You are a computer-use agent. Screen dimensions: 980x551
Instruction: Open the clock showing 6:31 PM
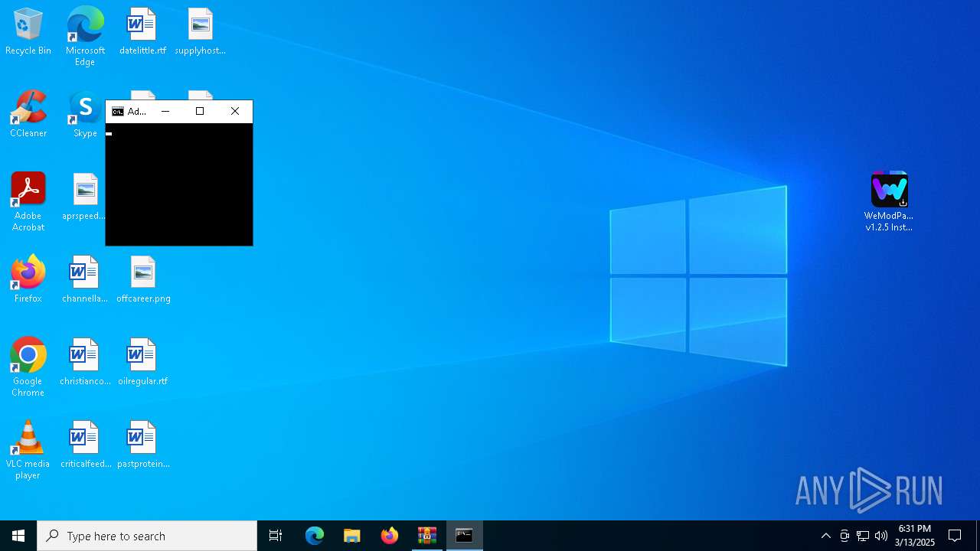tap(915, 536)
